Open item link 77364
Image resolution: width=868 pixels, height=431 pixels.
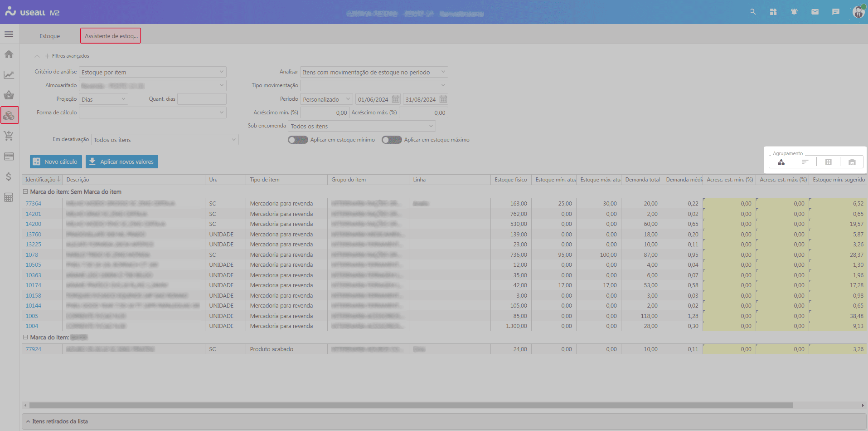(34, 204)
